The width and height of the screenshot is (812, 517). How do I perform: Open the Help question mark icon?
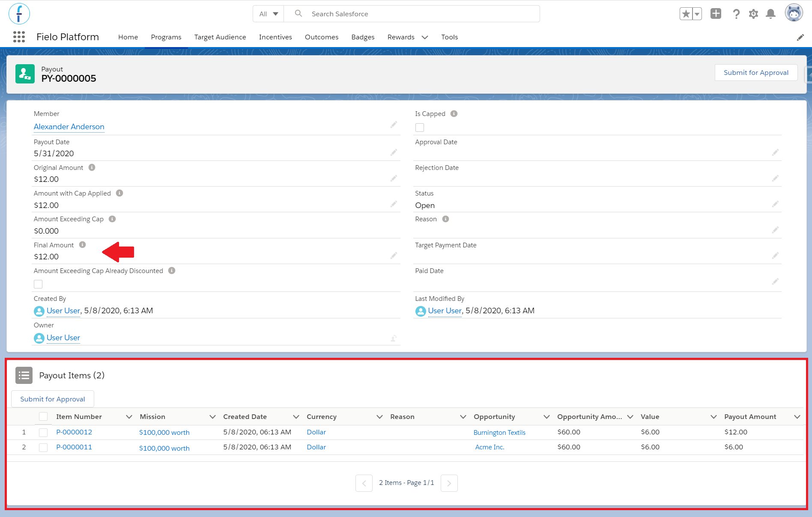(736, 14)
